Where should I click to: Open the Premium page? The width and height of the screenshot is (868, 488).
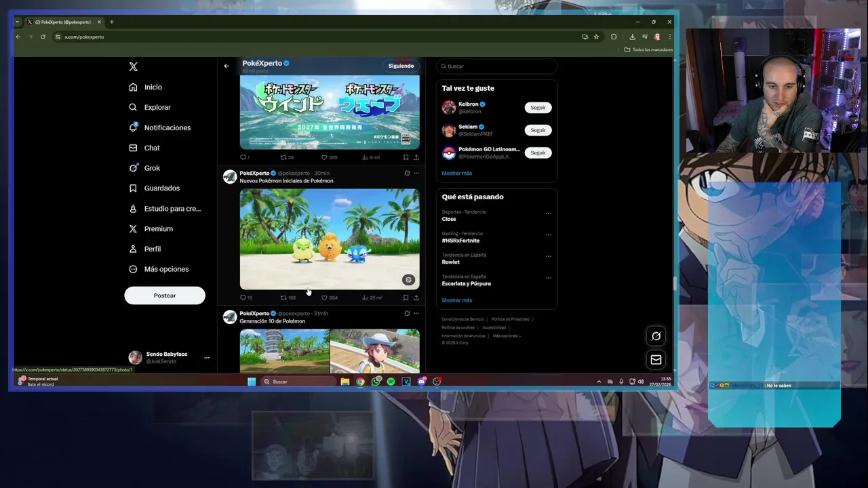pyautogui.click(x=151, y=228)
